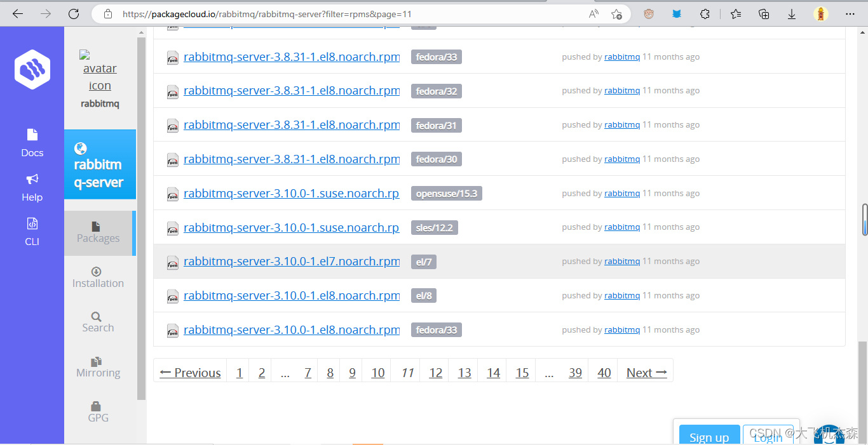Switch to the Search tab

coord(98,322)
